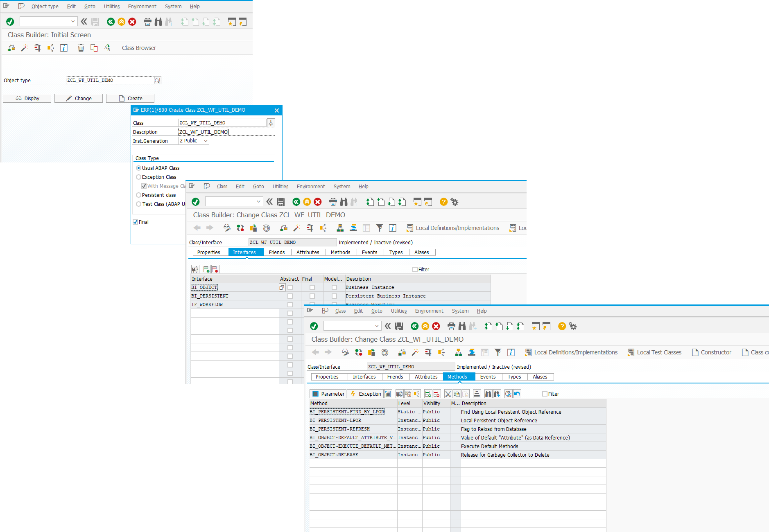Click the Print icon in the toolbar
This screenshot has width=769, height=532.
(451, 326)
